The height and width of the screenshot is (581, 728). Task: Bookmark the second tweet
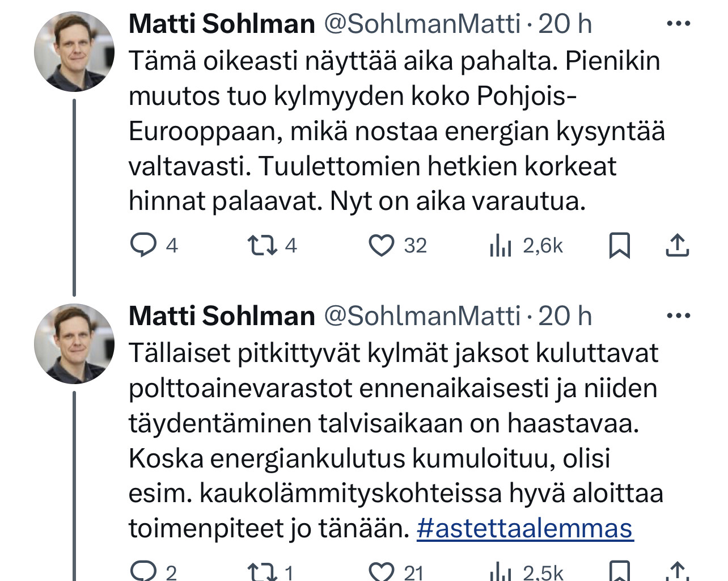coord(619,571)
